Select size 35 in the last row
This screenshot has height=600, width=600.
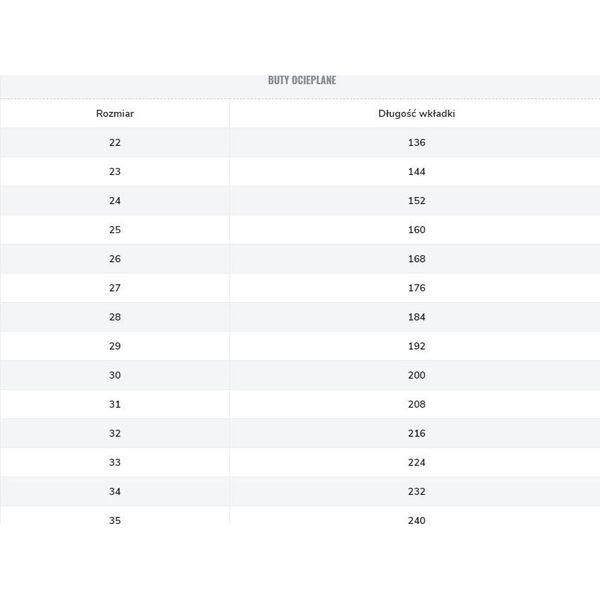(x=115, y=521)
